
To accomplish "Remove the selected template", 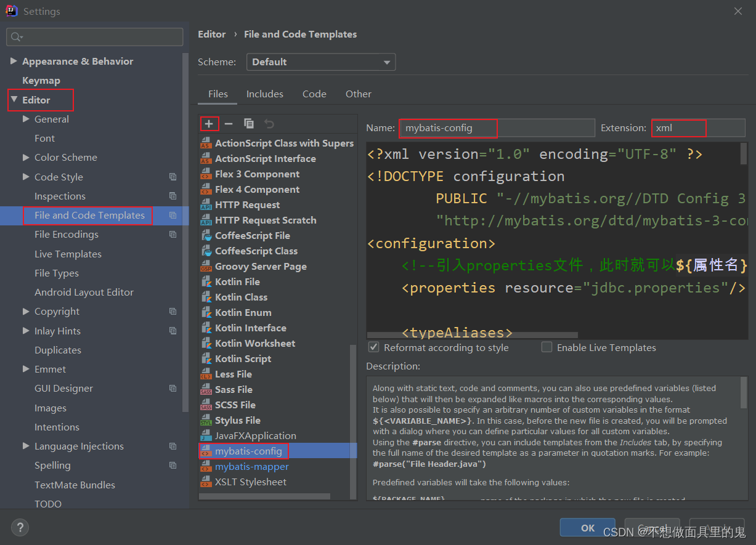I will pos(229,124).
